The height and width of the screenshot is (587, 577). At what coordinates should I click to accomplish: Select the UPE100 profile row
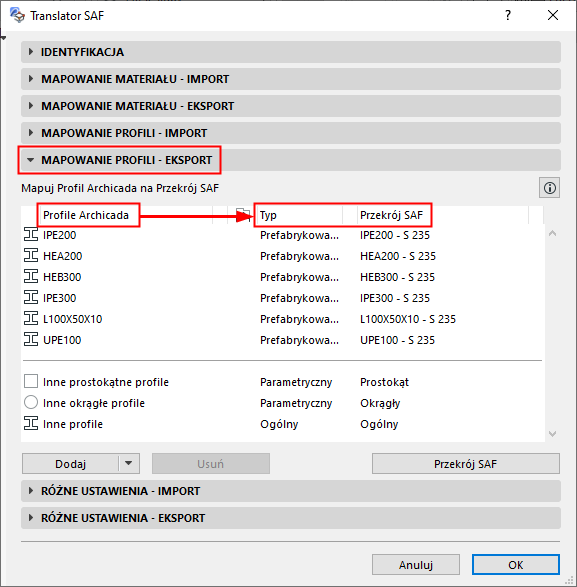pyautogui.click(x=283, y=340)
